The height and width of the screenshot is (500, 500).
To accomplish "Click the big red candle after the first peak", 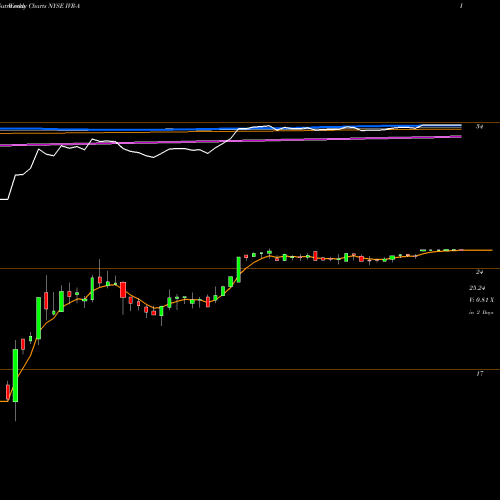I will [123, 290].
